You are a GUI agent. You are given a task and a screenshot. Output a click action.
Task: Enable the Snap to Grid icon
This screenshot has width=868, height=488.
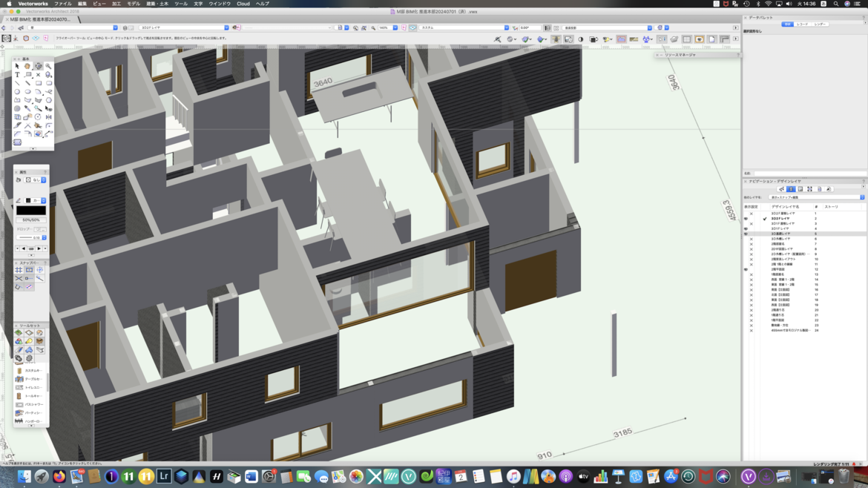pos(19,270)
